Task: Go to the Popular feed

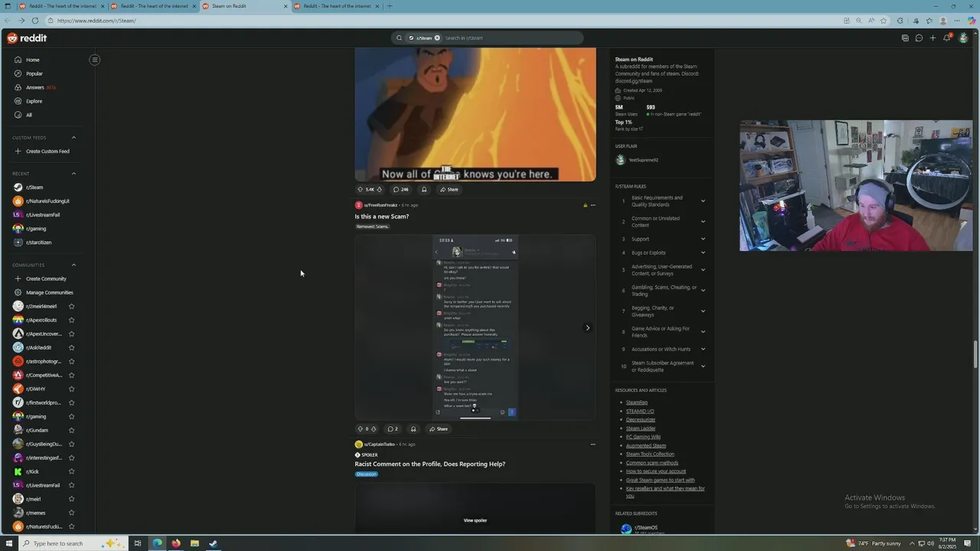Action: [34, 73]
